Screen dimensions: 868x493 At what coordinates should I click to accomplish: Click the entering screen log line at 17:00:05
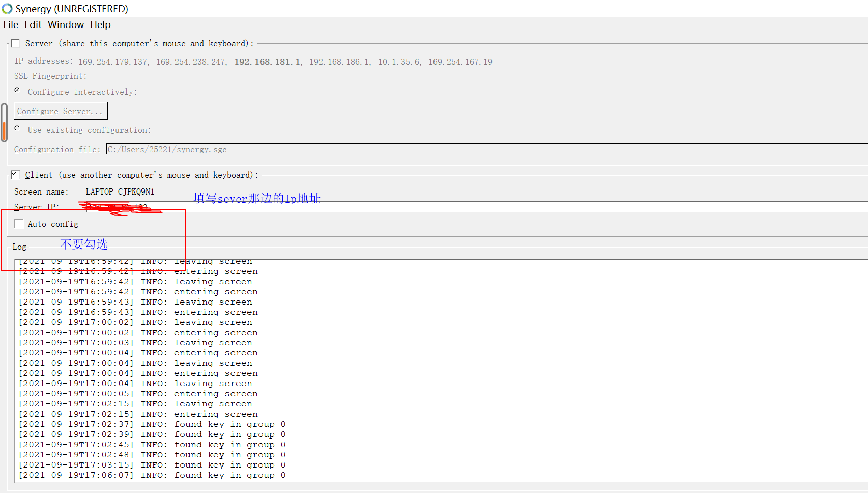click(x=138, y=394)
